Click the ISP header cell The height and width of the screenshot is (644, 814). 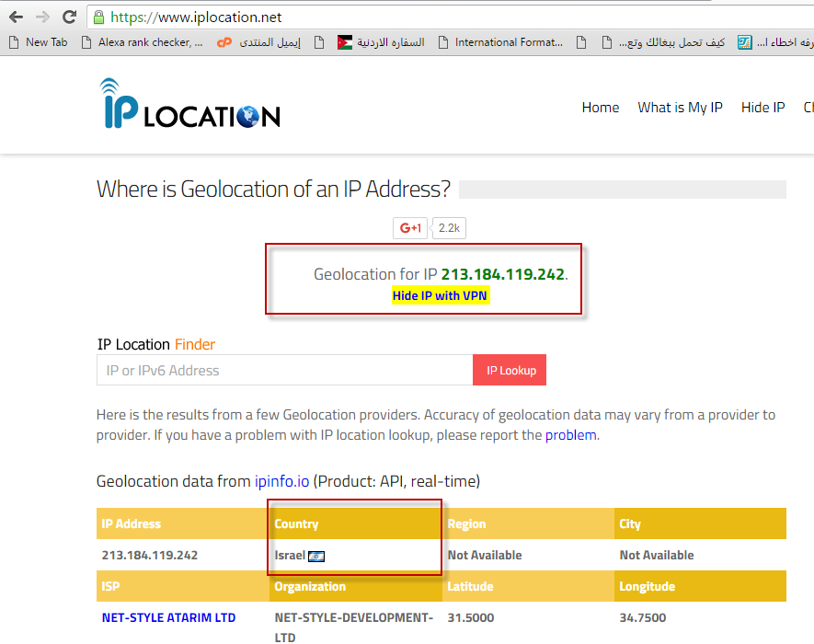pos(183,586)
